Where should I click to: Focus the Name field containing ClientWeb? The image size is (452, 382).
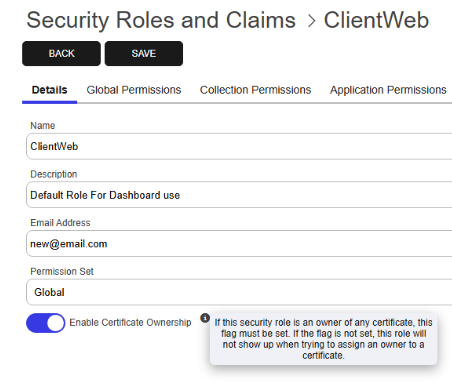[239, 147]
